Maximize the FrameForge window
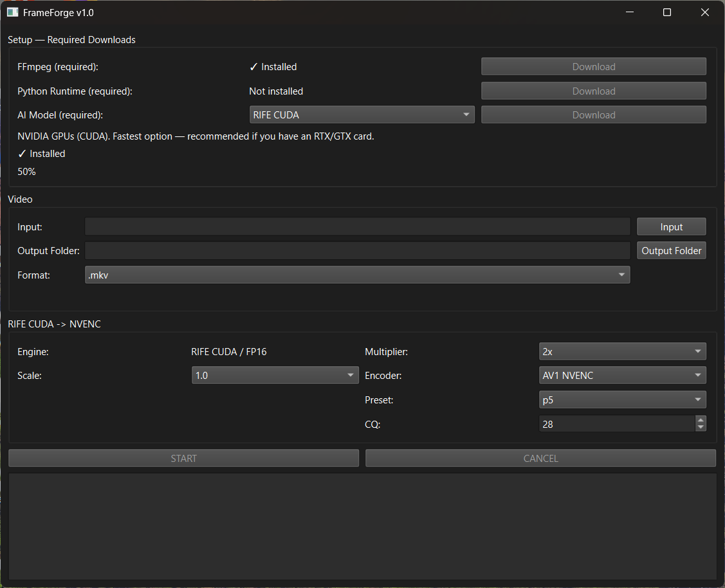This screenshot has height=588, width=725. point(666,12)
